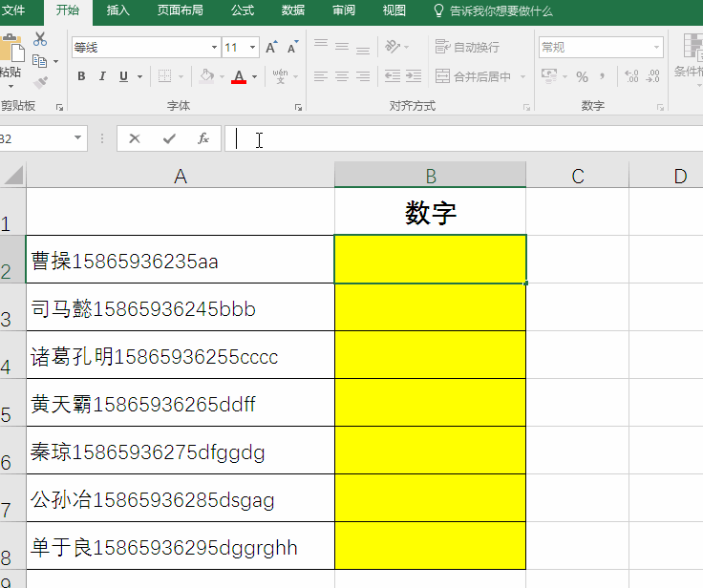Open the 文件 tab

[13, 10]
